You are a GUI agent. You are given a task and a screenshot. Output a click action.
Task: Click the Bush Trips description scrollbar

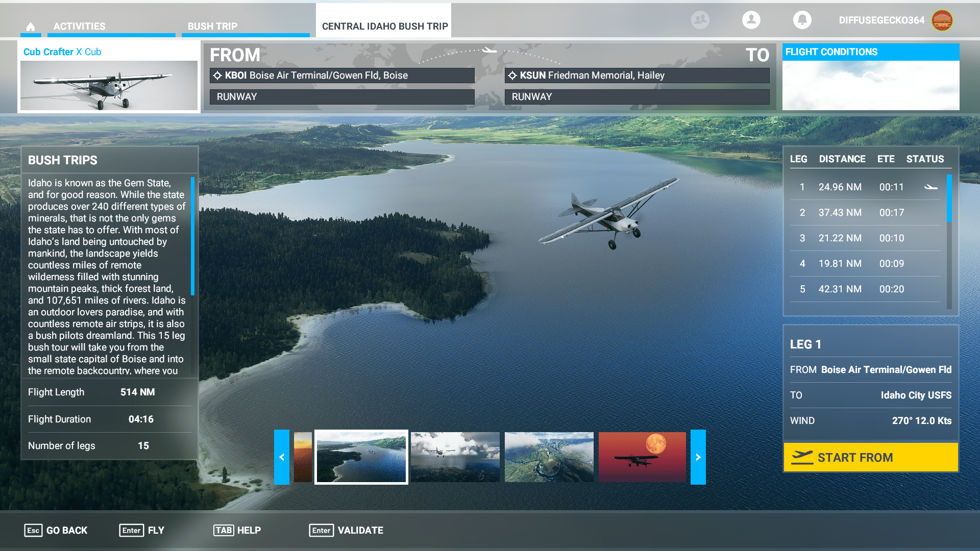192,236
